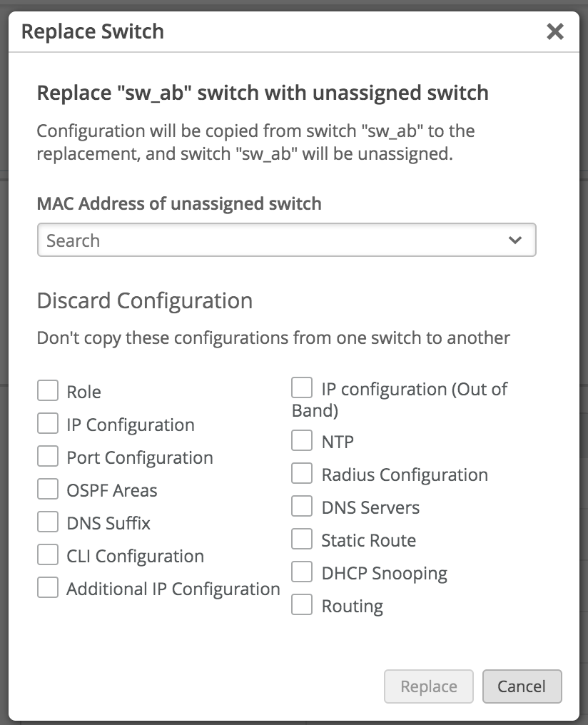Click the Discard Configuration heading

pos(144,300)
